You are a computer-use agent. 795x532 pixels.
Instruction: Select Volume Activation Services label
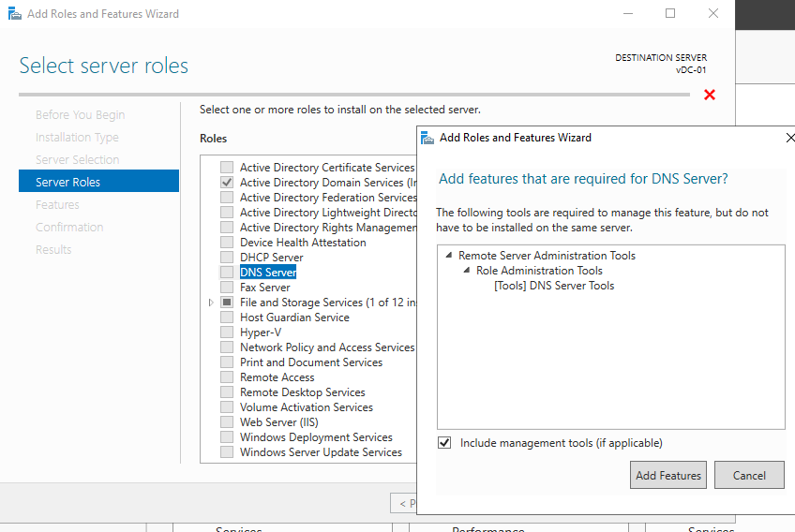(307, 407)
